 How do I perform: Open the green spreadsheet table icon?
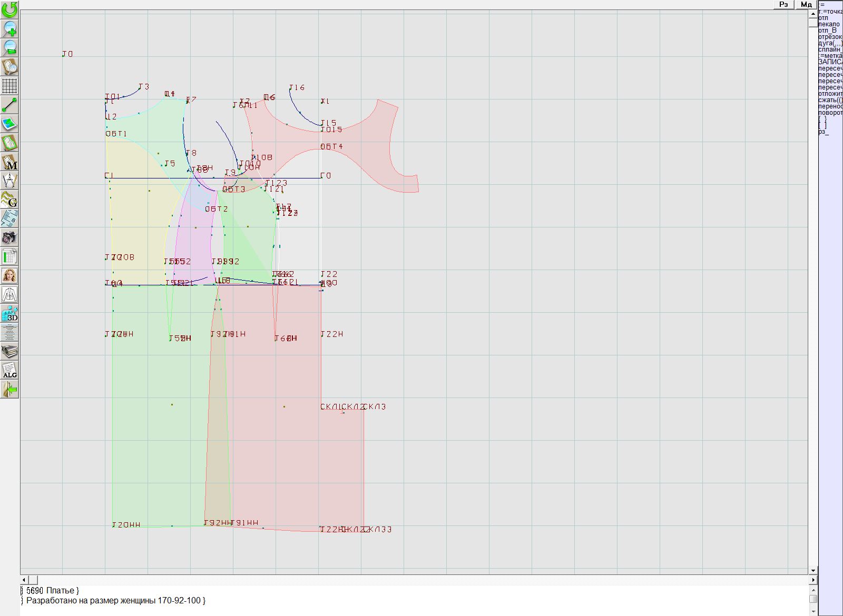9,256
